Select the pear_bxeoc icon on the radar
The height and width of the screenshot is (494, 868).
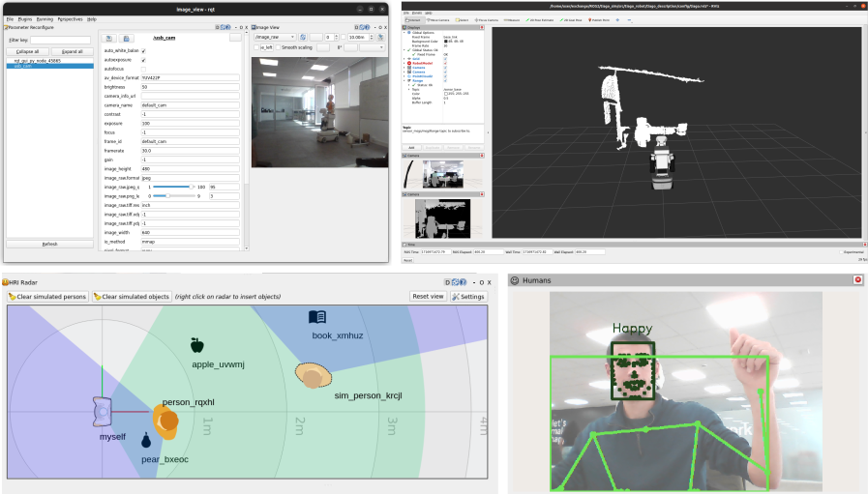coord(146,441)
